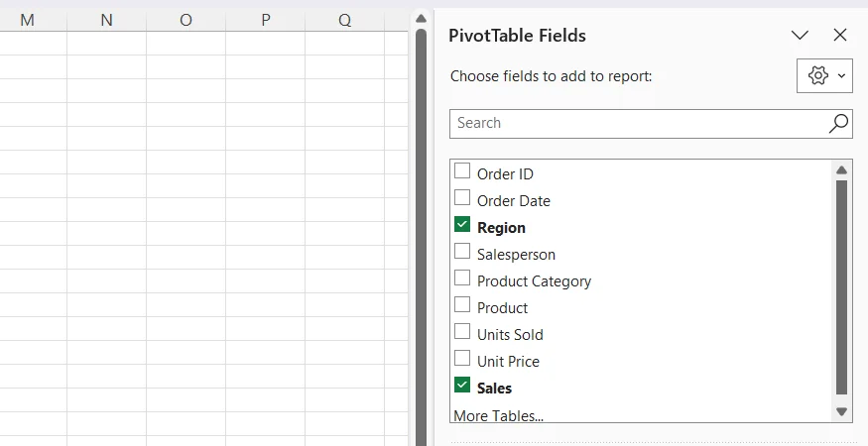Click the search magnifier icon
This screenshot has width=868, height=446.
point(838,124)
